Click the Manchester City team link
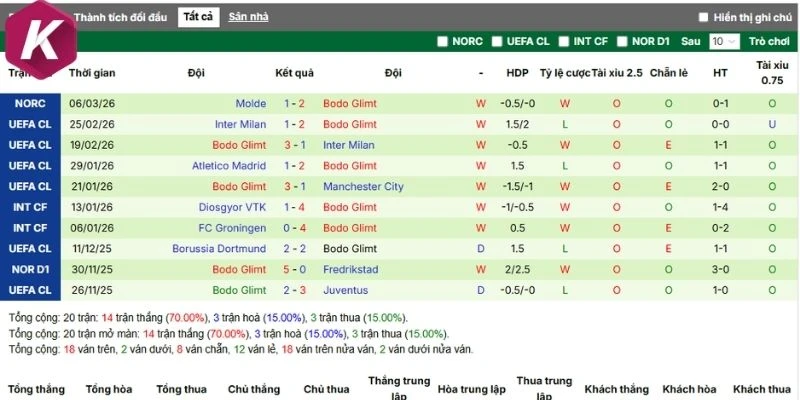The width and height of the screenshot is (800, 400). (363, 187)
